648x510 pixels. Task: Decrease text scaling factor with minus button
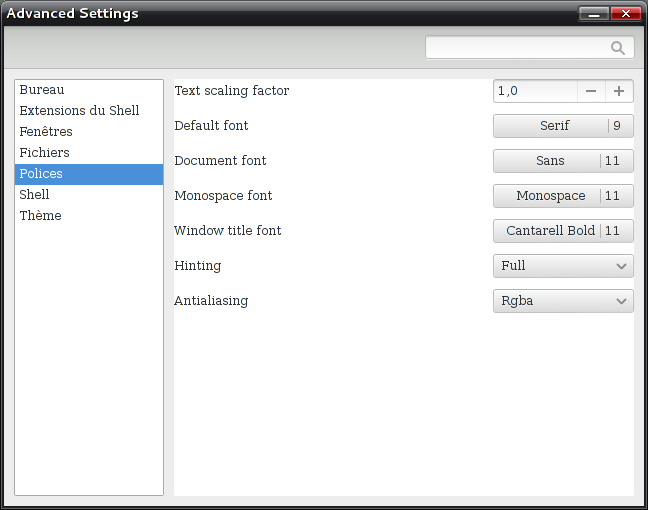pyautogui.click(x=591, y=91)
